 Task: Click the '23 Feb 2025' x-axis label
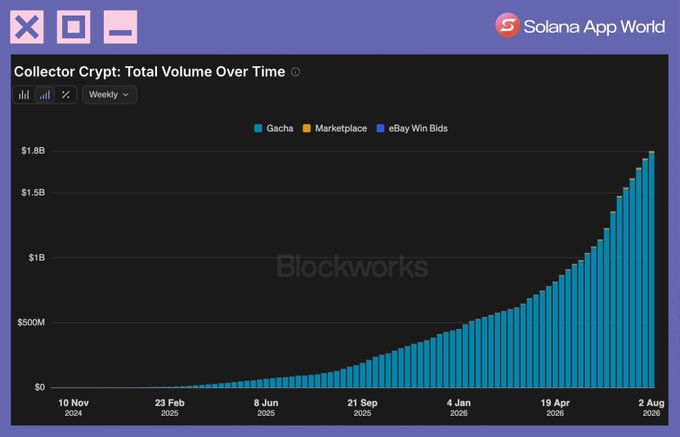pos(170,408)
